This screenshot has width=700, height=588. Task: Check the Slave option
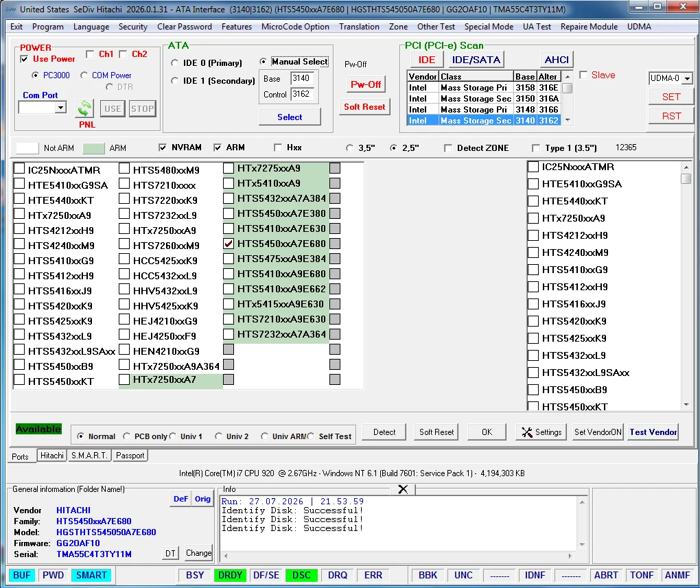click(x=583, y=75)
